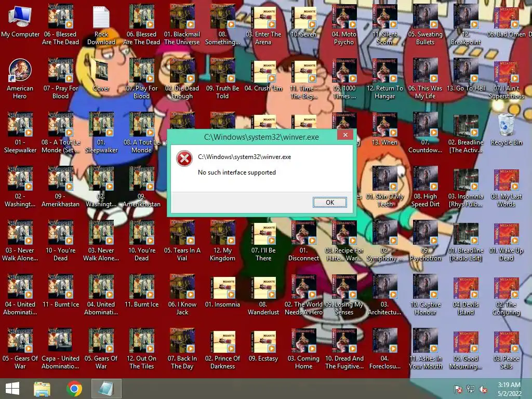
Task: Select the '12. Return To Hangar' file
Action: (384, 79)
